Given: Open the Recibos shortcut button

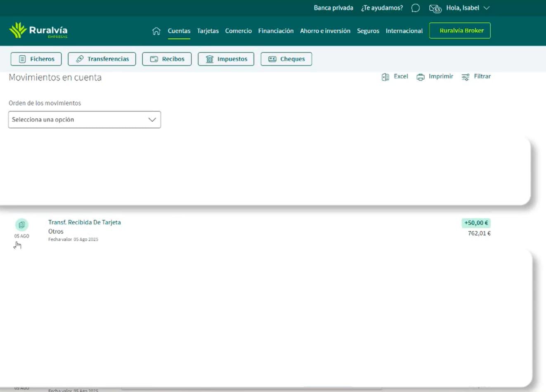Looking at the screenshot, I should tap(167, 59).
